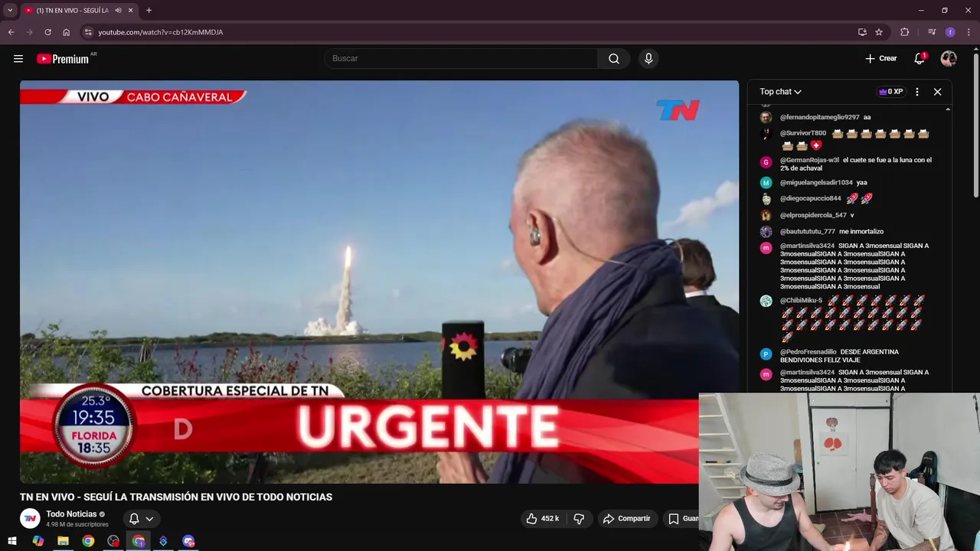Click @fernandopitameglio9297 chat username

pyautogui.click(x=819, y=118)
